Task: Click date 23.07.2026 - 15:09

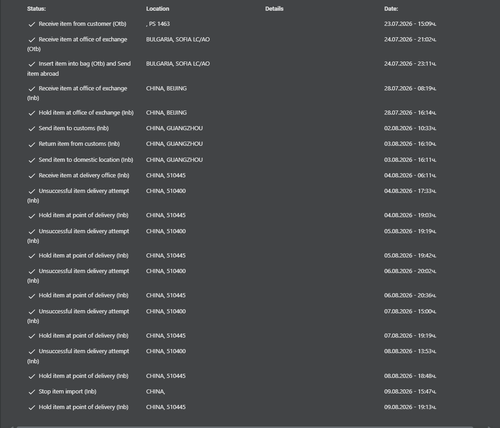Action: click(x=410, y=24)
